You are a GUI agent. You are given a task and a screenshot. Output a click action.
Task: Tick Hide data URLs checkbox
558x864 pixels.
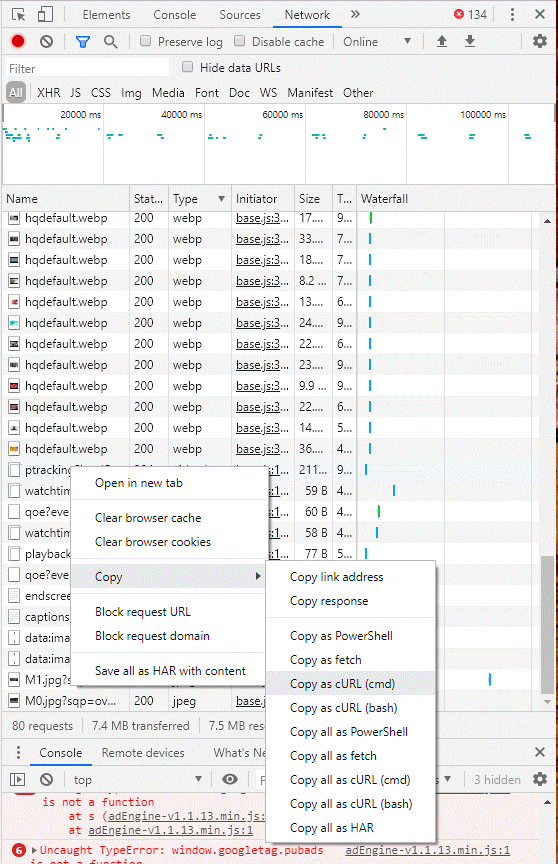[x=188, y=67]
